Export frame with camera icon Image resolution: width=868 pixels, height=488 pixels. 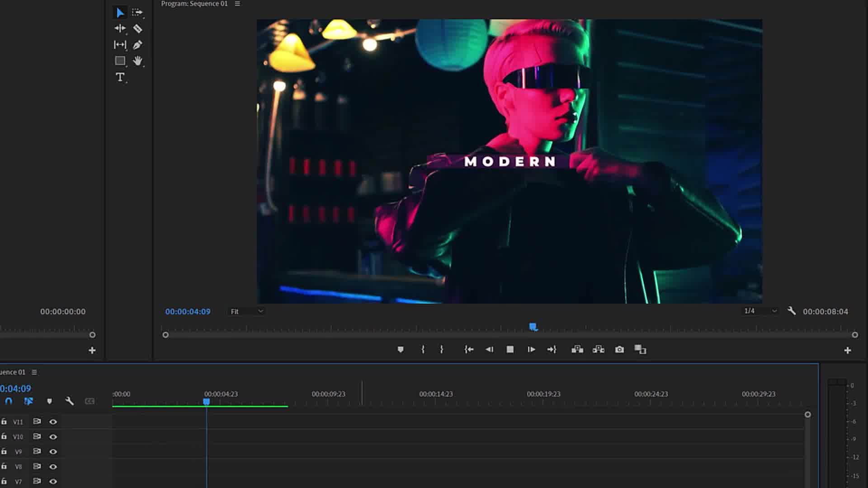click(619, 349)
